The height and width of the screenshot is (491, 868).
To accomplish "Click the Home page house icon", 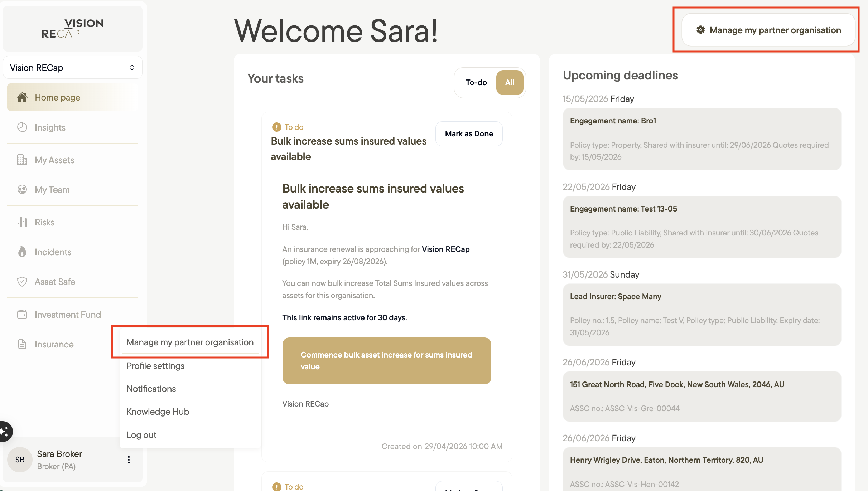I will click(x=22, y=97).
